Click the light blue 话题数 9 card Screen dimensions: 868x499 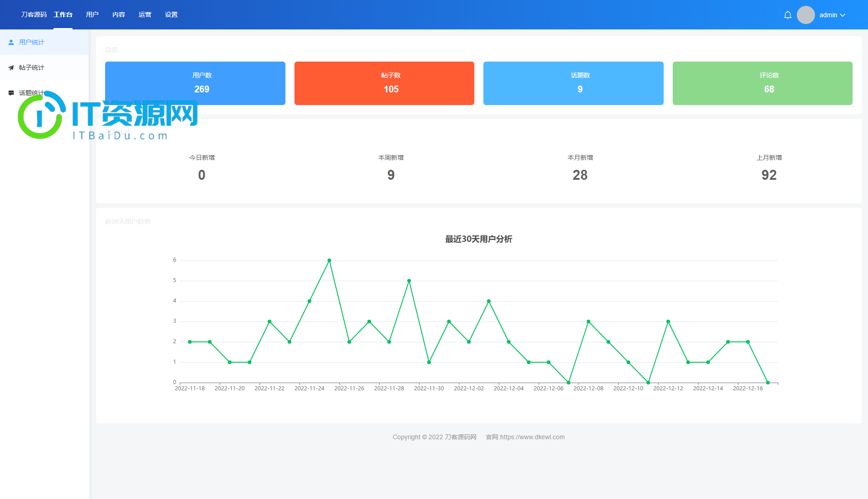[574, 83]
